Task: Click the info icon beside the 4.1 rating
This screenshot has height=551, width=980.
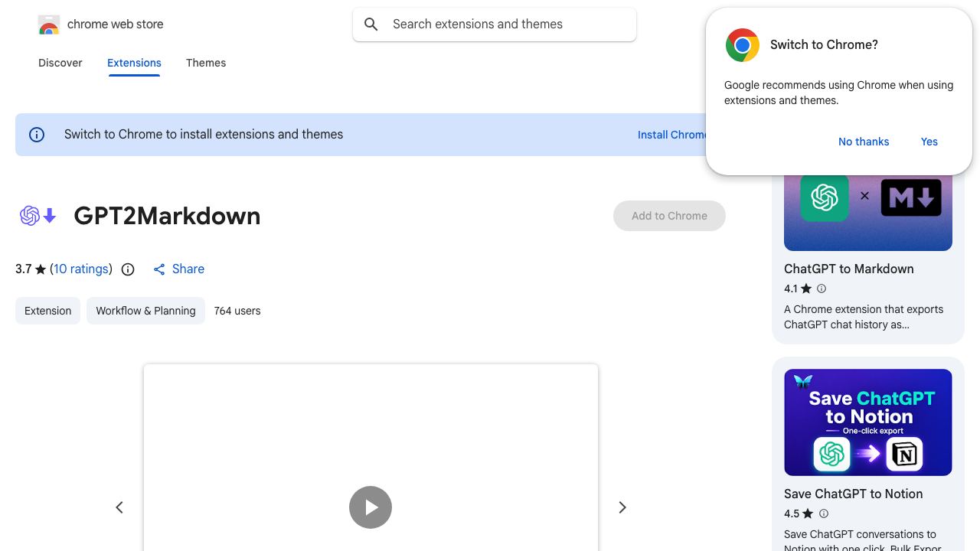Action: click(x=822, y=289)
